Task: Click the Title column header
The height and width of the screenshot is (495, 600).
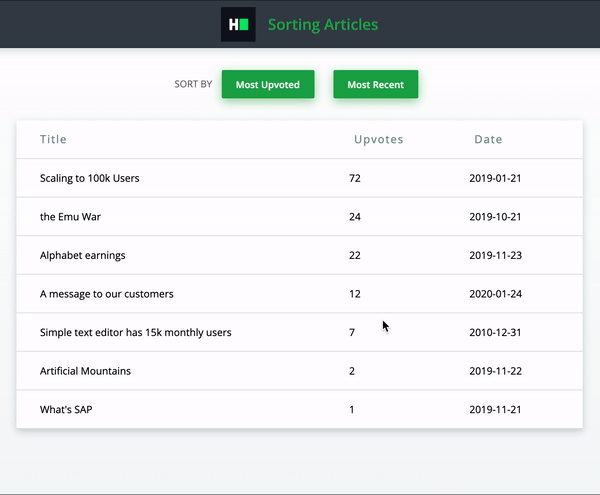Action: pyautogui.click(x=53, y=139)
